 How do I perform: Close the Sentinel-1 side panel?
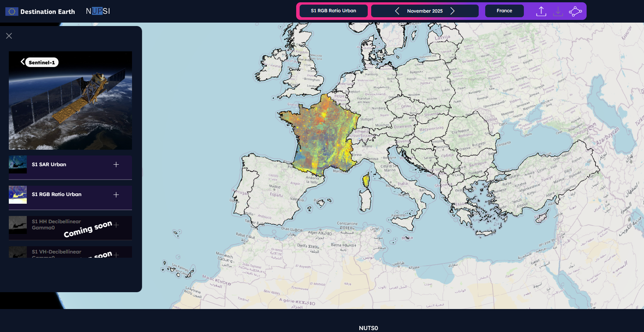[x=9, y=36]
